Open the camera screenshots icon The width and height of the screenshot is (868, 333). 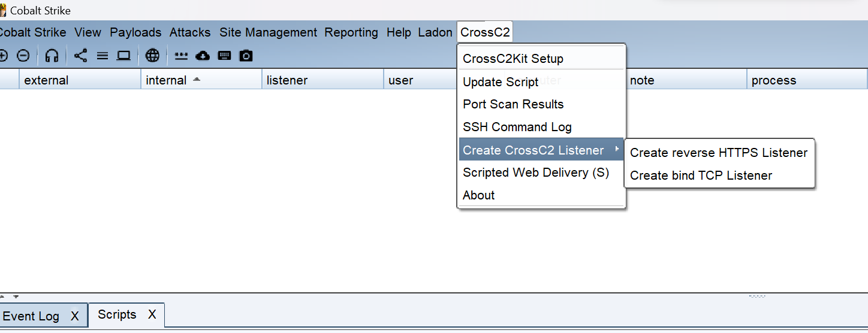pyautogui.click(x=246, y=56)
